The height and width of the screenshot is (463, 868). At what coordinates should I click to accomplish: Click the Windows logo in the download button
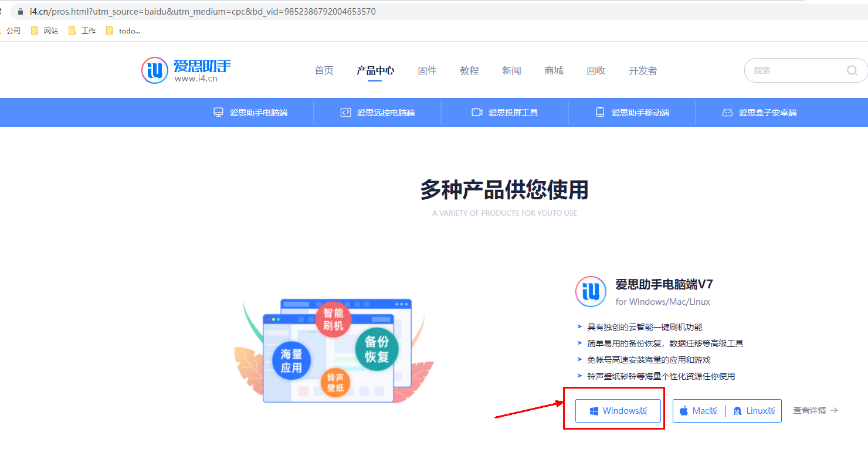pyautogui.click(x=594, y=411)
